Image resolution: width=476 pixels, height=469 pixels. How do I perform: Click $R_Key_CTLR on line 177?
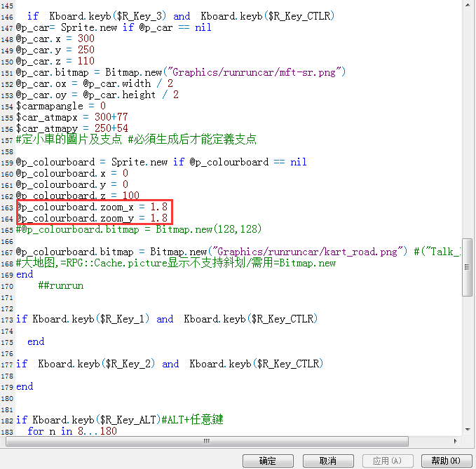coord(288,364)
